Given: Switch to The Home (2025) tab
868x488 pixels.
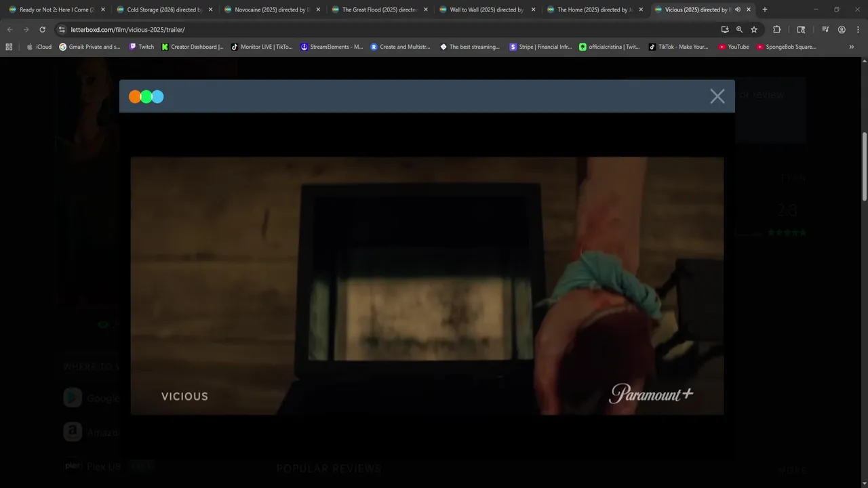Looking at the screenshot, I should click(594, 9).
